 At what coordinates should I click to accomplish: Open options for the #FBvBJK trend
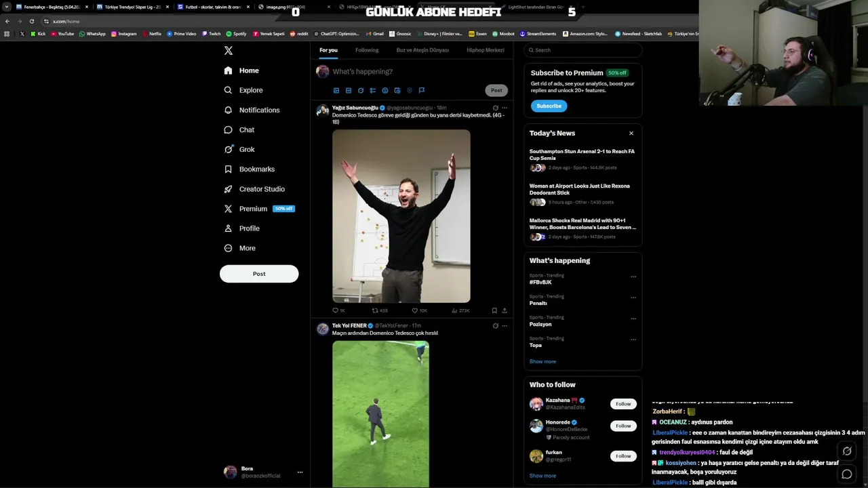633,277
